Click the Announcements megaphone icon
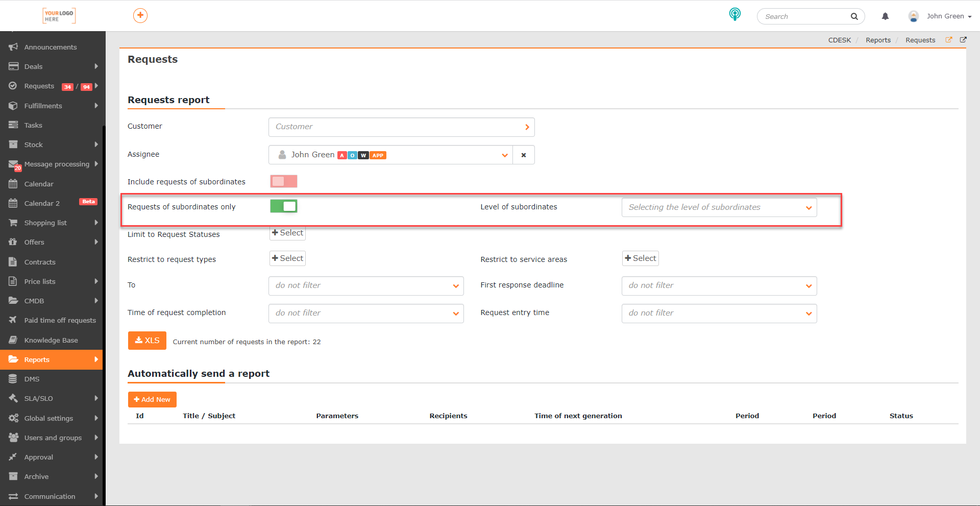 tap(13, 47)
